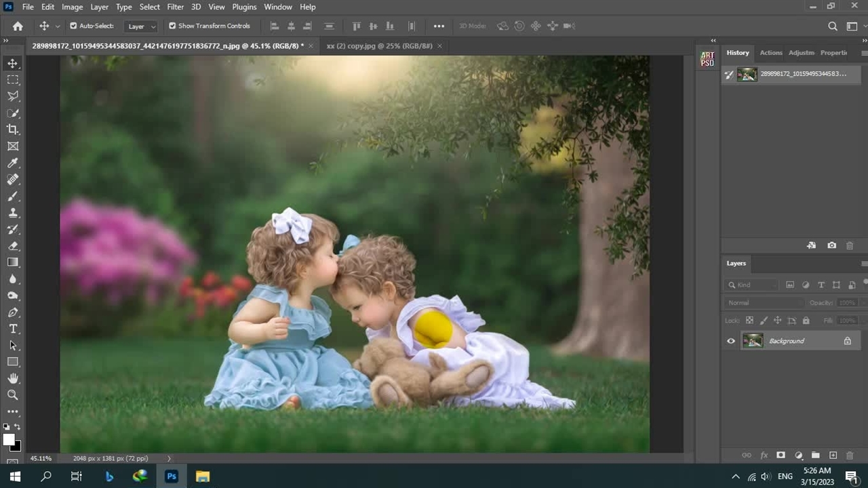Select the Hand tool

pyautogui.click(x=13, y=378)
